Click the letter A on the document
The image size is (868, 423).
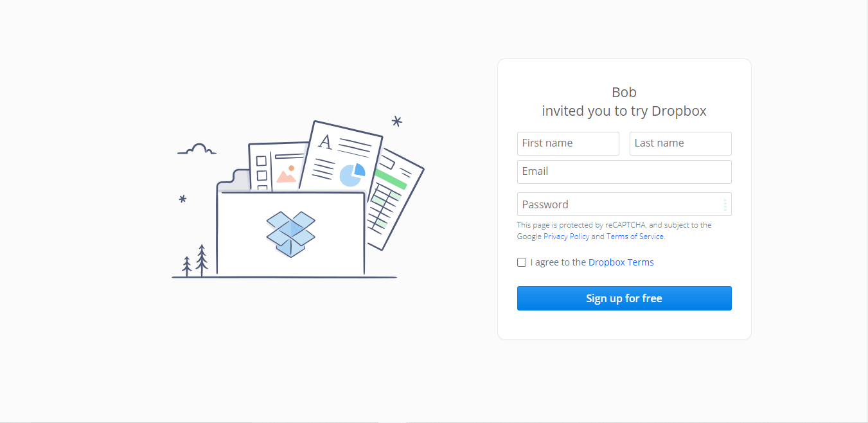point(326,142)
